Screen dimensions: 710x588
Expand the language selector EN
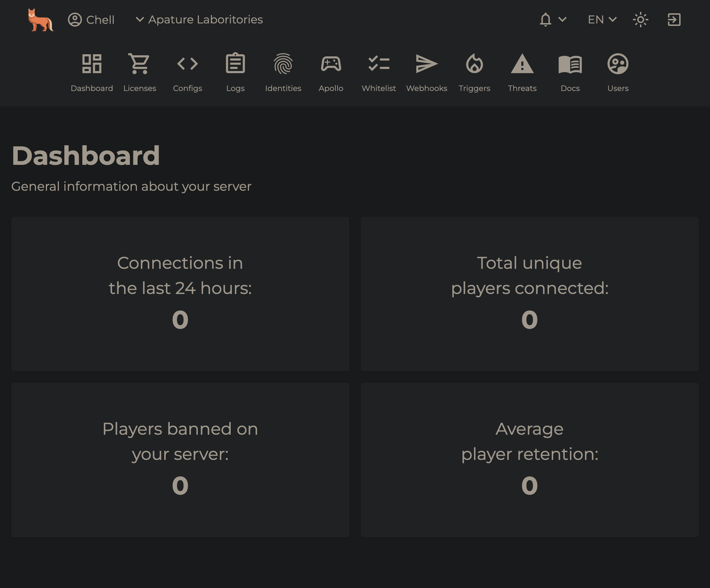[x=601, y=20]
